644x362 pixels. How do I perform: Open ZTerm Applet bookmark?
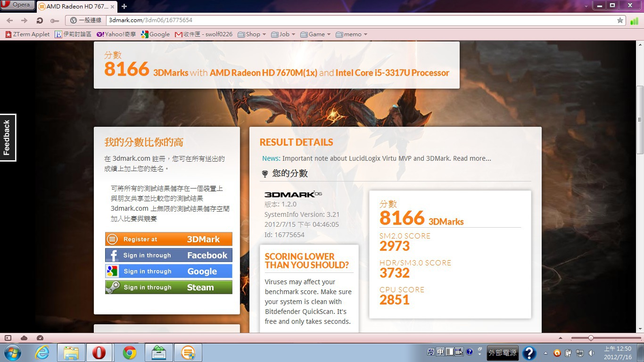pos(27,34)
